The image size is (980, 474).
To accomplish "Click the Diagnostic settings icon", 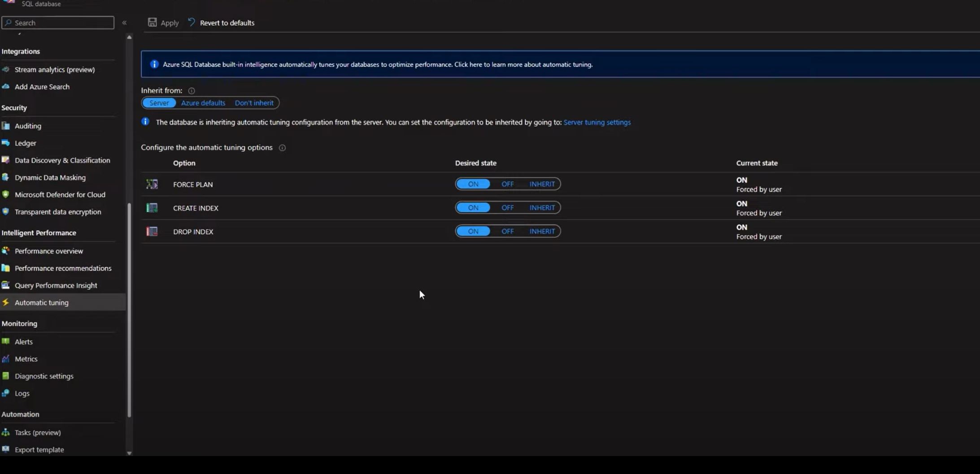I will tap(6, 376).
